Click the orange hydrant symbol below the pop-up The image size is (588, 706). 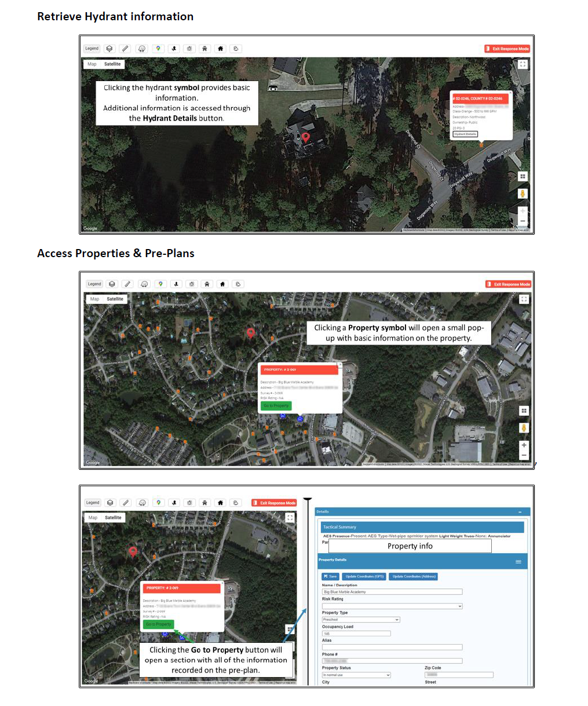coord(481,144)
